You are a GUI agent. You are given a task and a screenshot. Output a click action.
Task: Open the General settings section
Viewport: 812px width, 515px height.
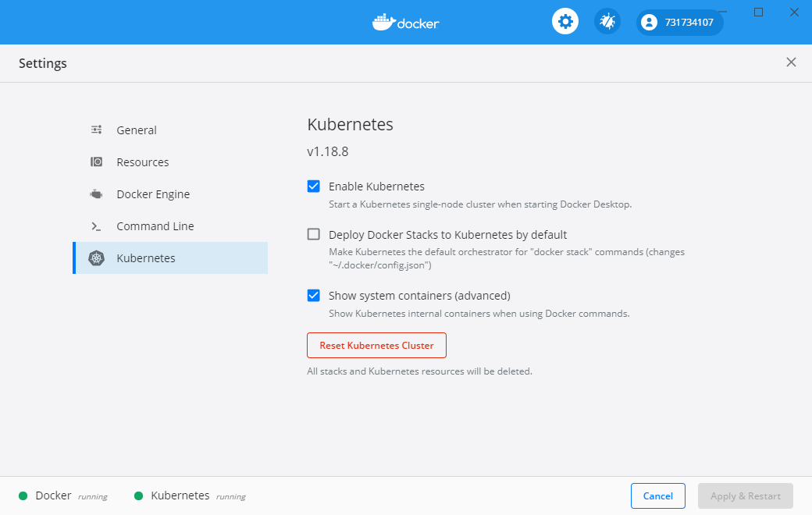coord(170,130)
